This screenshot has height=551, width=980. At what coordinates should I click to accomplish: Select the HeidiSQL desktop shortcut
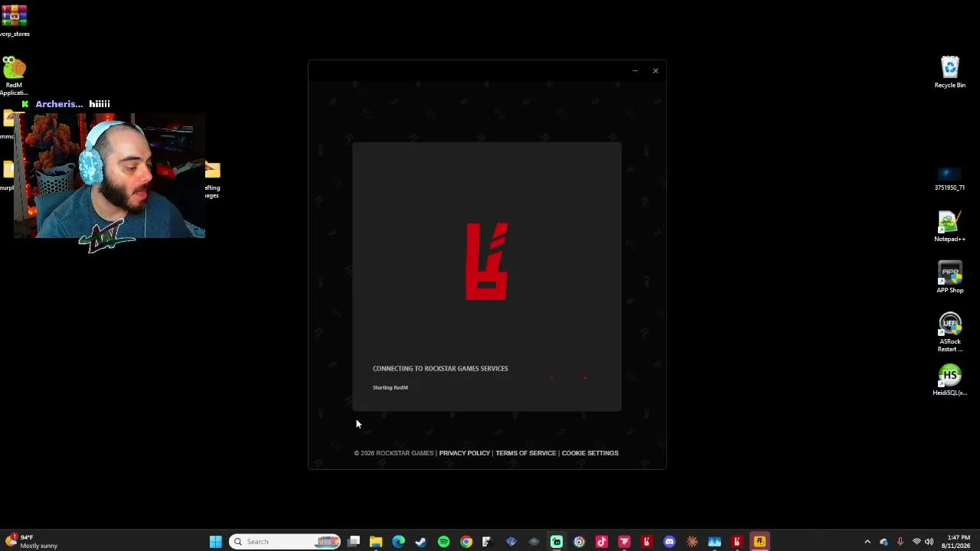(949, 380)
